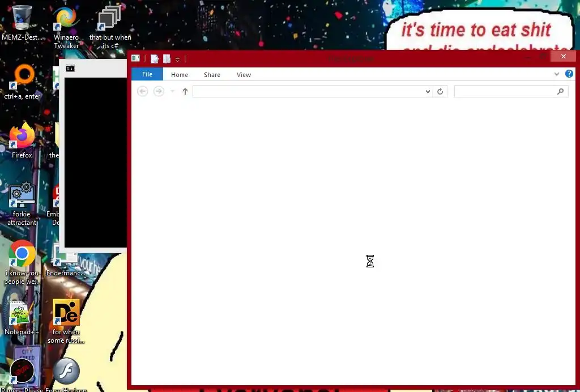This screenshot has height=392, width=580.
Task: Select the Endermanc... desktop shortcut
Action: [x=66, y=261]
